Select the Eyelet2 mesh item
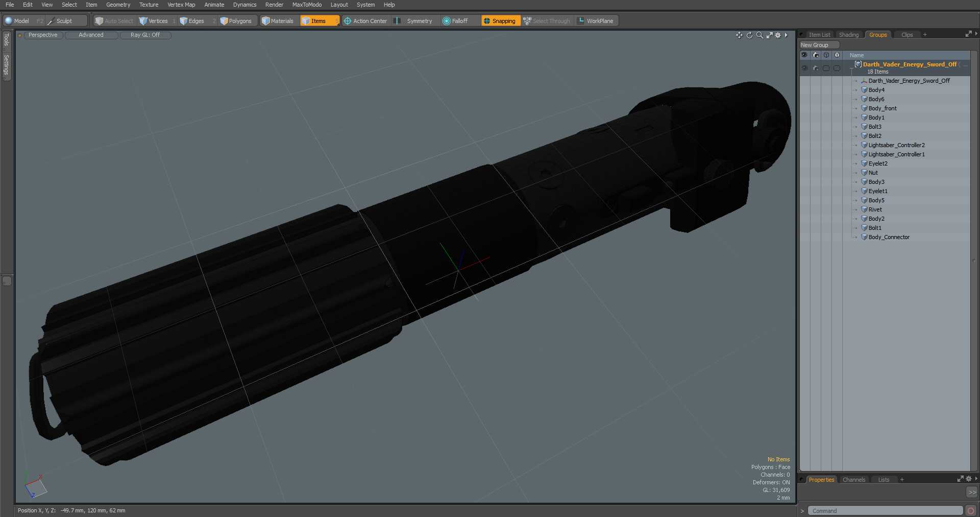This screenshot has width=980, height=517. click(x=878, y=163)
